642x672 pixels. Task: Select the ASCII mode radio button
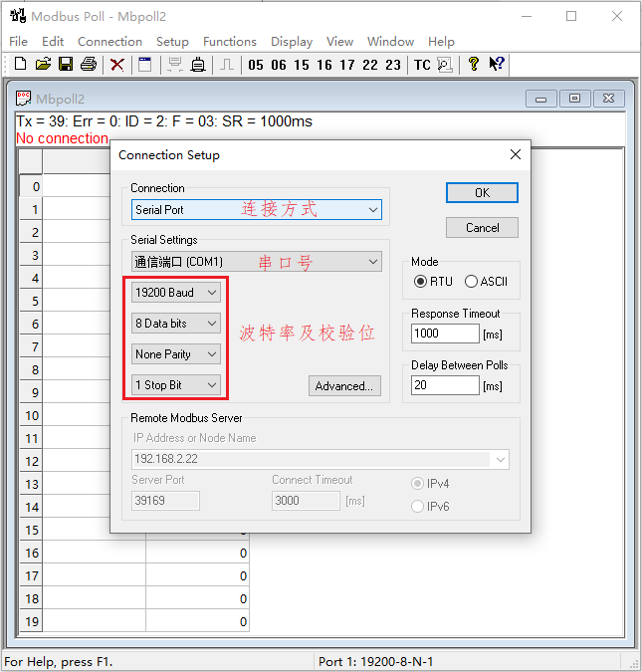tap(471, 282)
